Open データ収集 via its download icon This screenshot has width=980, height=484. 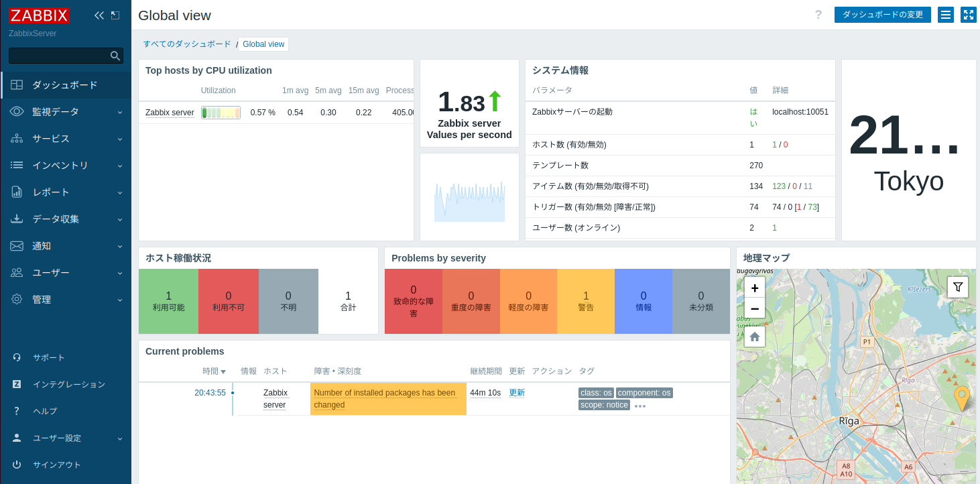[16, 219]
